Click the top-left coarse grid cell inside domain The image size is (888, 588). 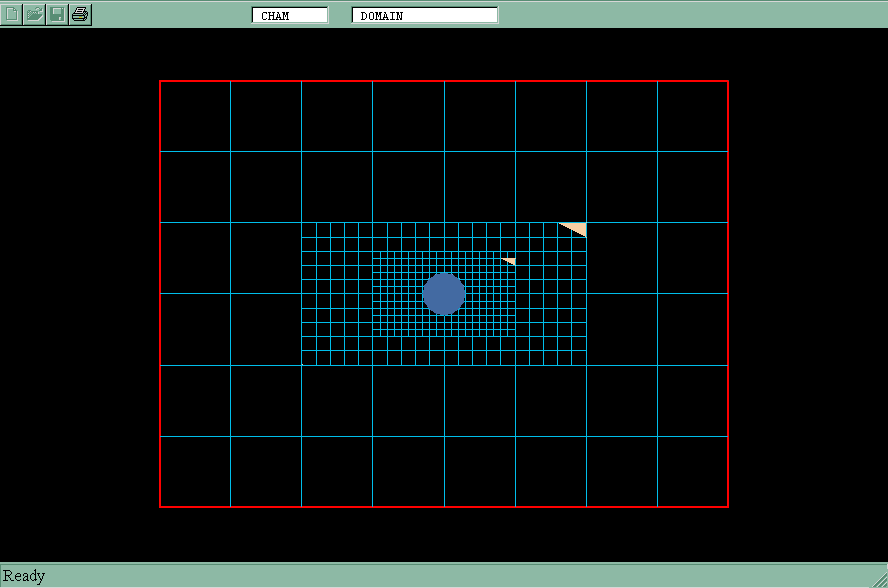(195, 116)
